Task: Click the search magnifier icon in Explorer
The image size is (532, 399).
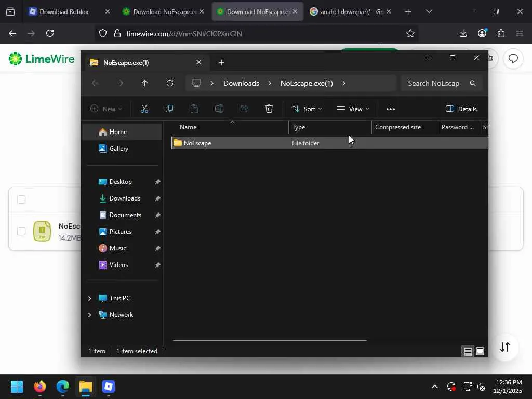Action: pos(473,83)
